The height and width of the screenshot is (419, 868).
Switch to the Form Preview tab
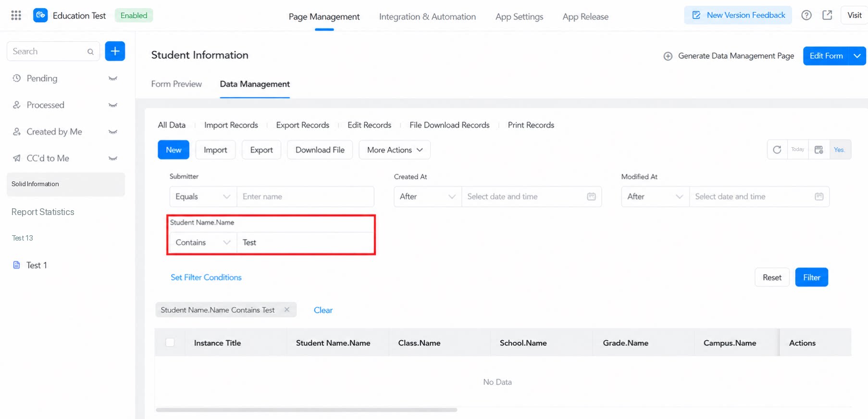(x=176, y=84)
